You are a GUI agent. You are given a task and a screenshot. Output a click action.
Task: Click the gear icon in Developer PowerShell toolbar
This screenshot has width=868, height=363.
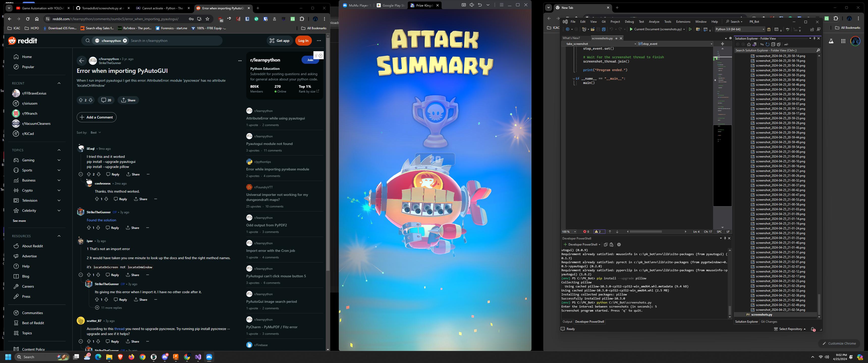(619, 245)
